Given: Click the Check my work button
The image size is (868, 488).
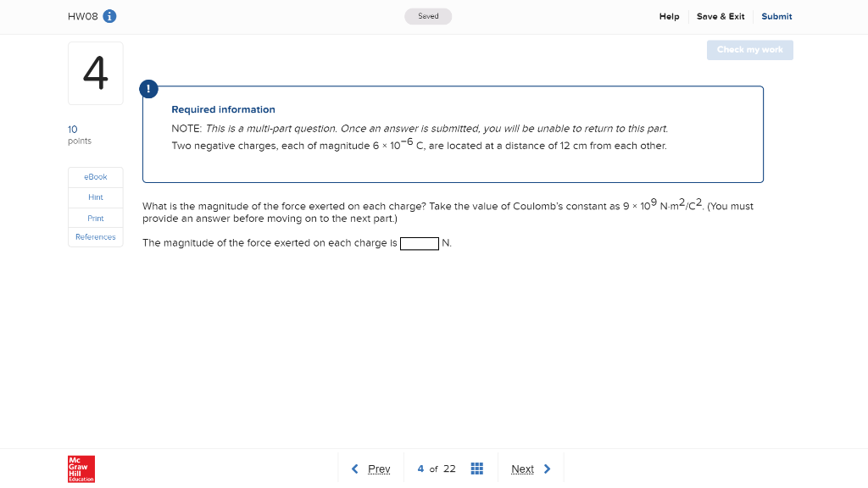Looking at the screenshot, I should point(749,50).
